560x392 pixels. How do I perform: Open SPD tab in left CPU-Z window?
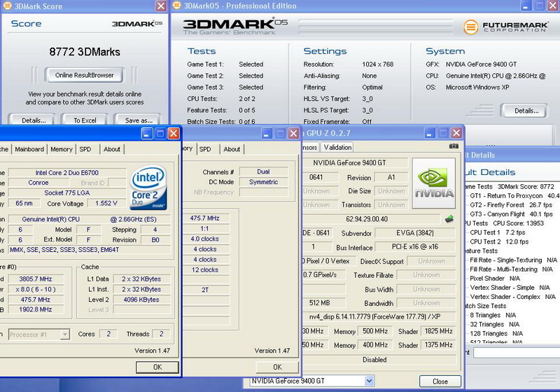85,149
